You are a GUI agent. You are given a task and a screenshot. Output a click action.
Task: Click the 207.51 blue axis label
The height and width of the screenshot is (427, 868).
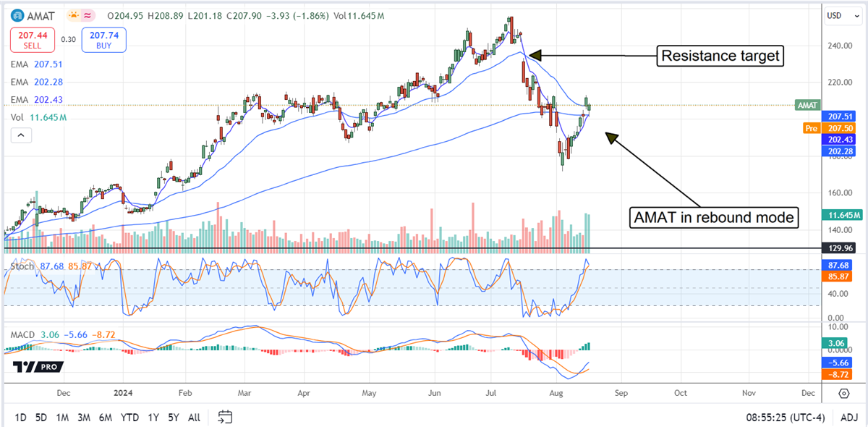(x=839, y=116)
